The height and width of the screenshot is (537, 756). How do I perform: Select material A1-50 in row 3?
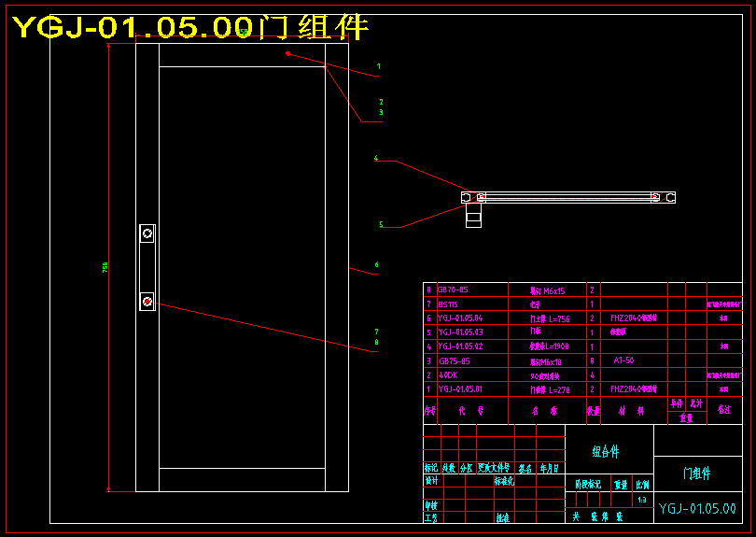click(623, 360)
